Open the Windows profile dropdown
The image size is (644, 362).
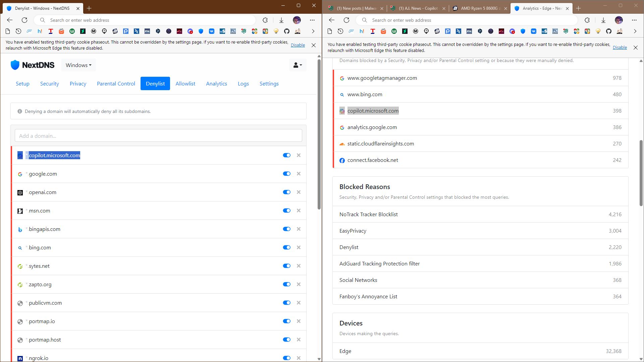78,65
